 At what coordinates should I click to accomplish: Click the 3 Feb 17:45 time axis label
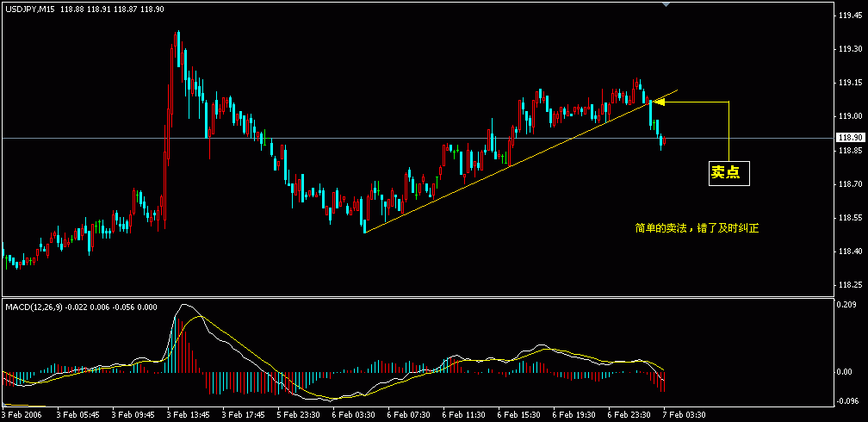[x=243, y=415]
